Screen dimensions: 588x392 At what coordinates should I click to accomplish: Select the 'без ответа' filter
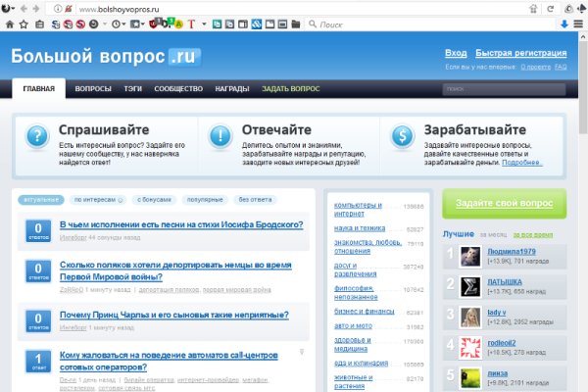257,199
